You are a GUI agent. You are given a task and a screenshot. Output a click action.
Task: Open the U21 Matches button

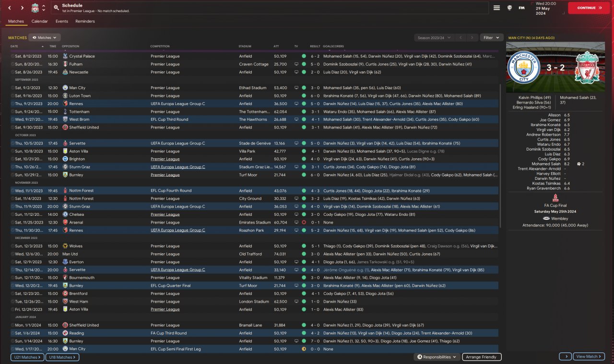[27, 357]
